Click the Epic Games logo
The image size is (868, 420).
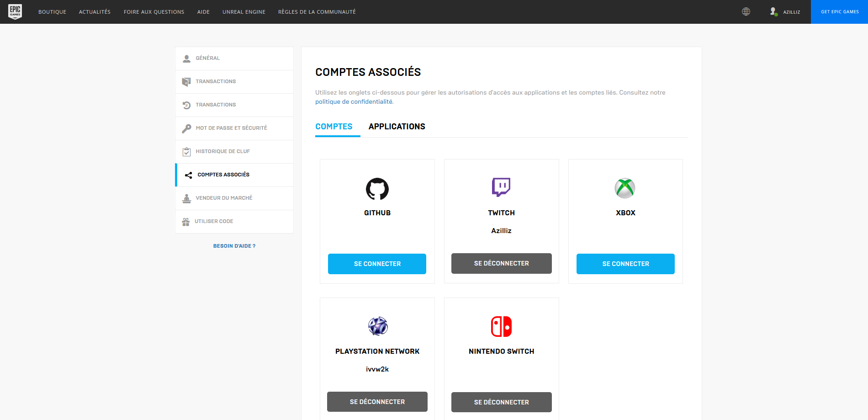pos(14,11)
